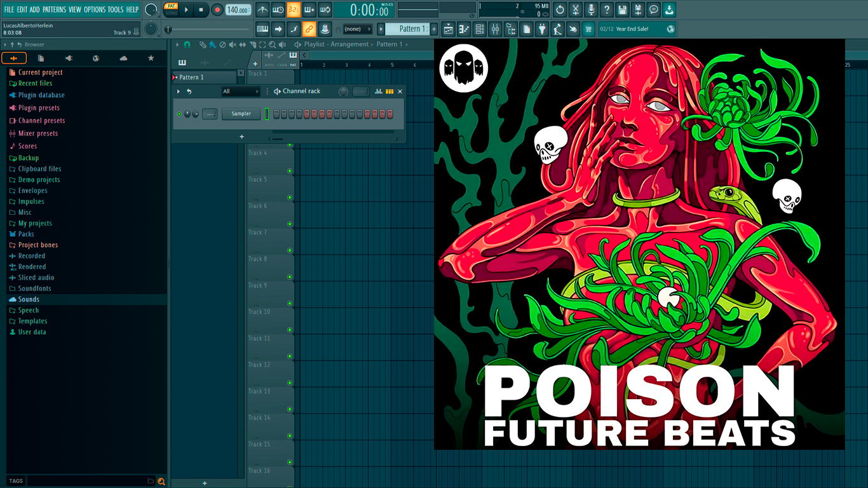Open the Piano roll view icon

click(464, 29)
